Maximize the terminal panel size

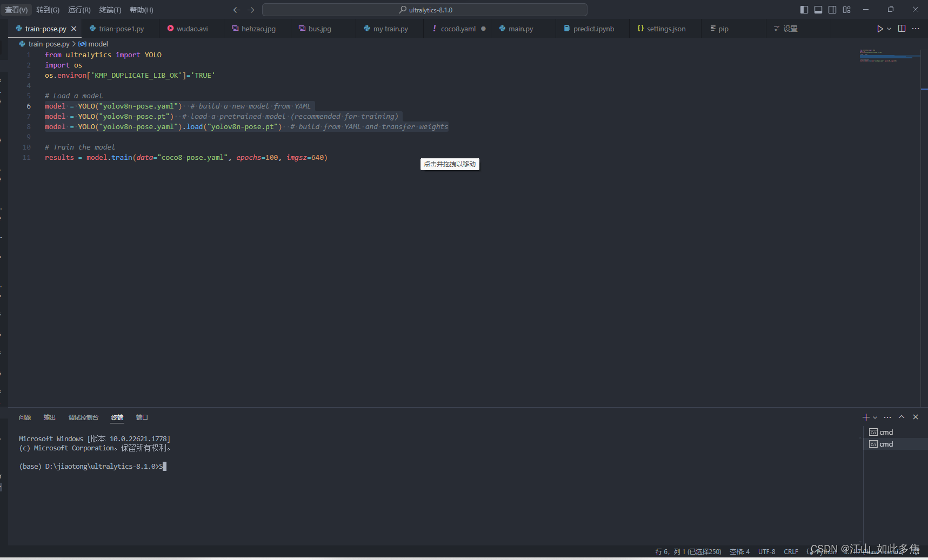coord(901,417)
